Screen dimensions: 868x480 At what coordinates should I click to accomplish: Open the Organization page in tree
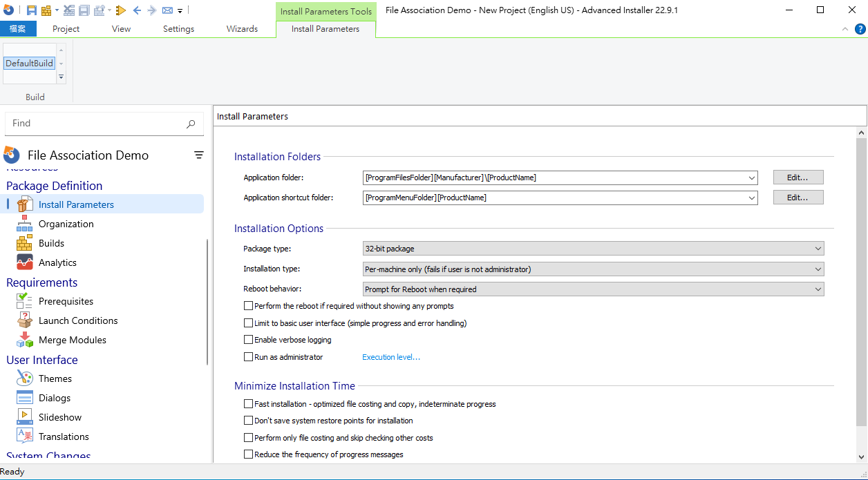tap(66, 224)
